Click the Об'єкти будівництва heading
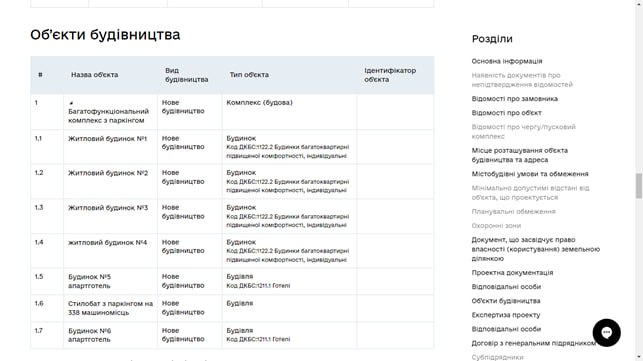This screenshot has height=361, width=643. 105,35
